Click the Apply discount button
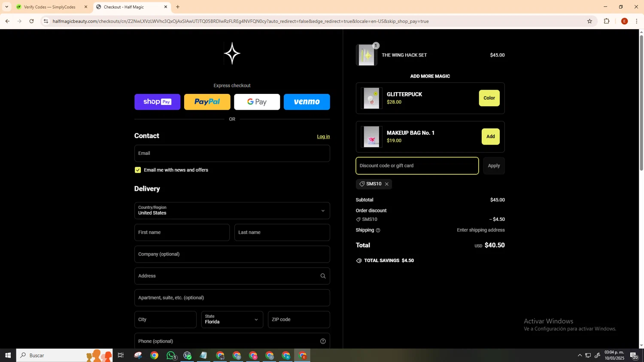The width and height of the screenshot is (644, 362). (x=494, y=166)
